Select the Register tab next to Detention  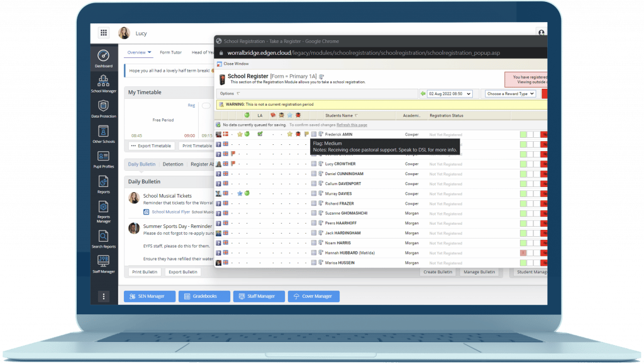point(203,164)
